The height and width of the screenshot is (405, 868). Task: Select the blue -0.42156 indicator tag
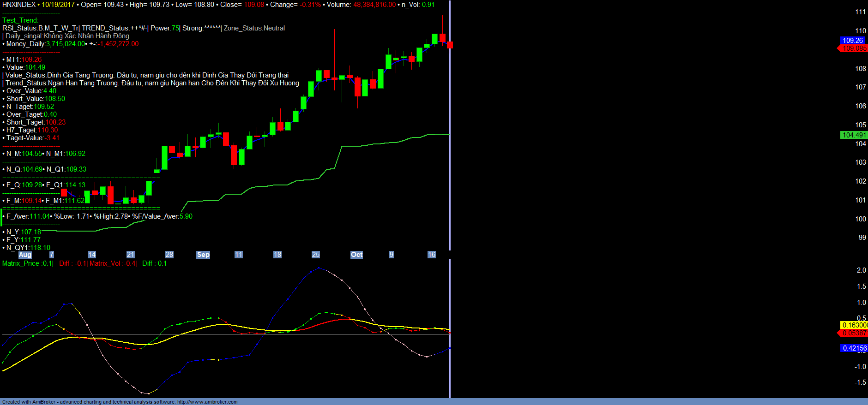coord(854,348)
